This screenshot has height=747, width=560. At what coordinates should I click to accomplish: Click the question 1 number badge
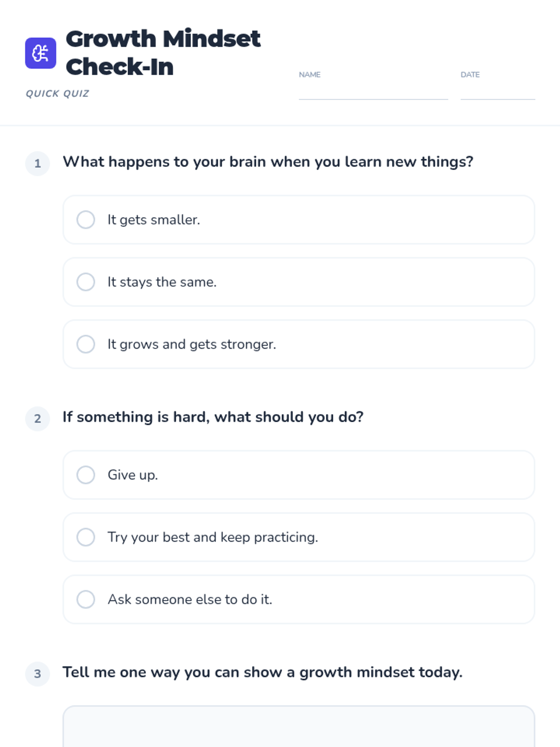(38, 163)
